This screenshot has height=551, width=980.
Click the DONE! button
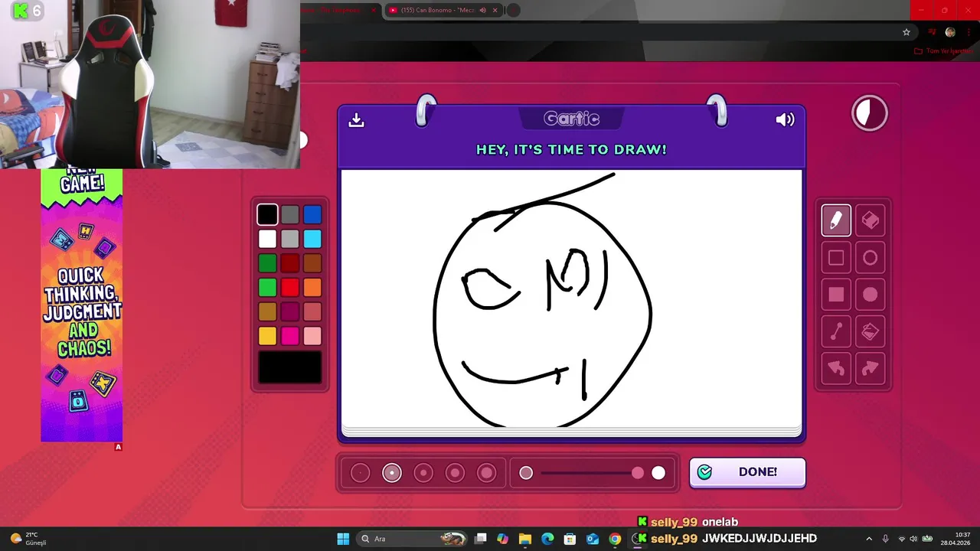(x=747, y=472)
